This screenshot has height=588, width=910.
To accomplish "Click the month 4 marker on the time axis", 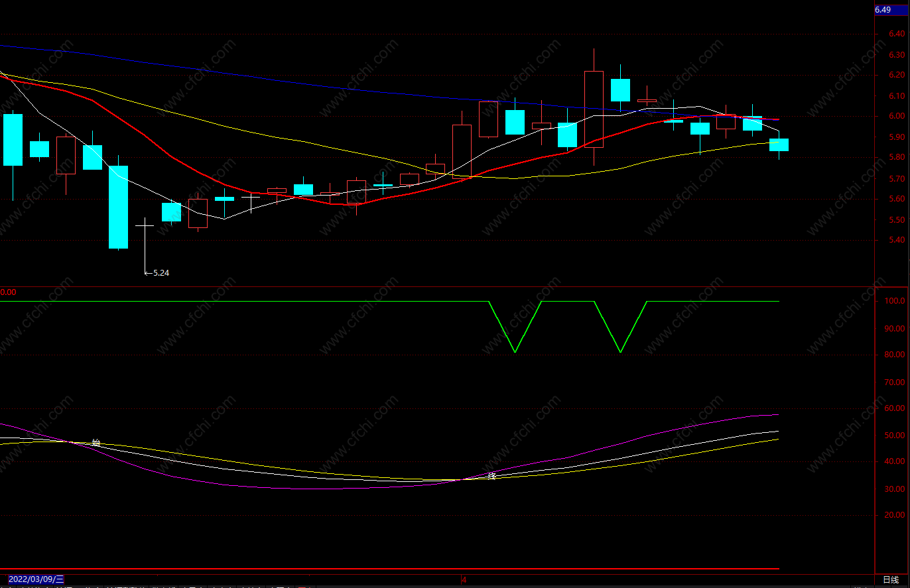I will (x=464, y=579).
